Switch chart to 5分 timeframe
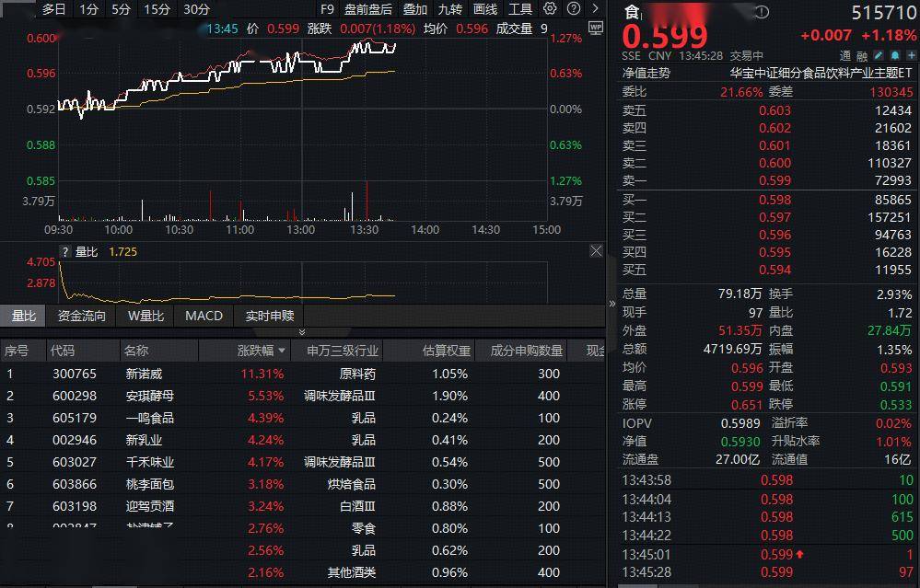 click(x=121, y=9)
